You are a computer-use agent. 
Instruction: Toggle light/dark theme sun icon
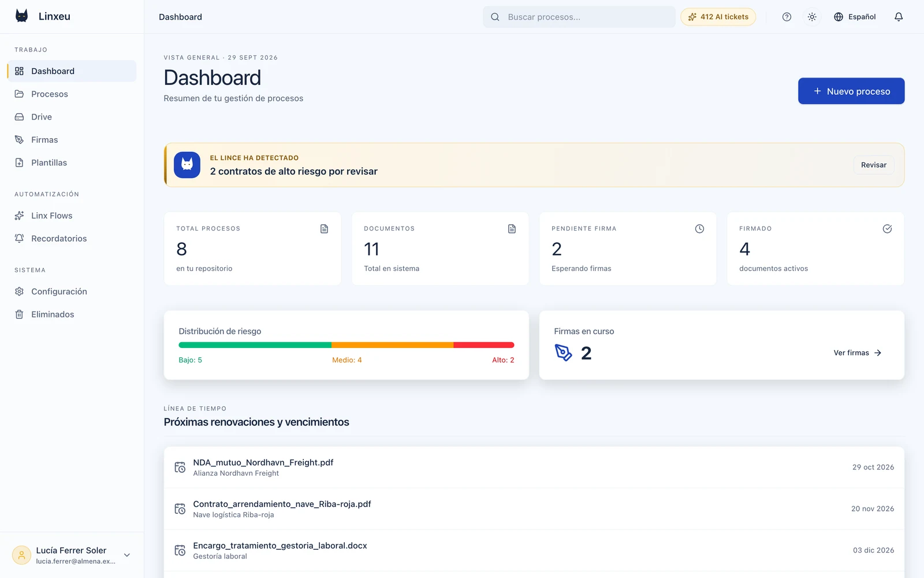pyautogui.click(x=812, y=17)
